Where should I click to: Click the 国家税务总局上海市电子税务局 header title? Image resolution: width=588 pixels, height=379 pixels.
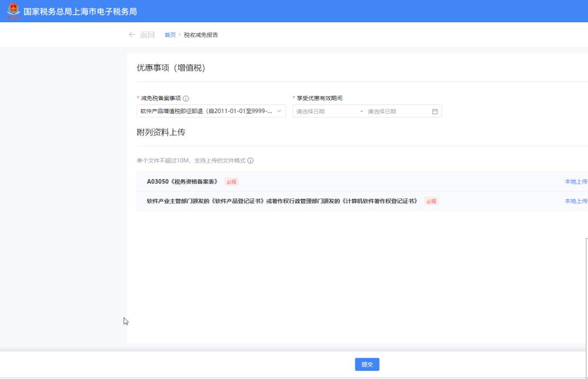pos(80,11)
